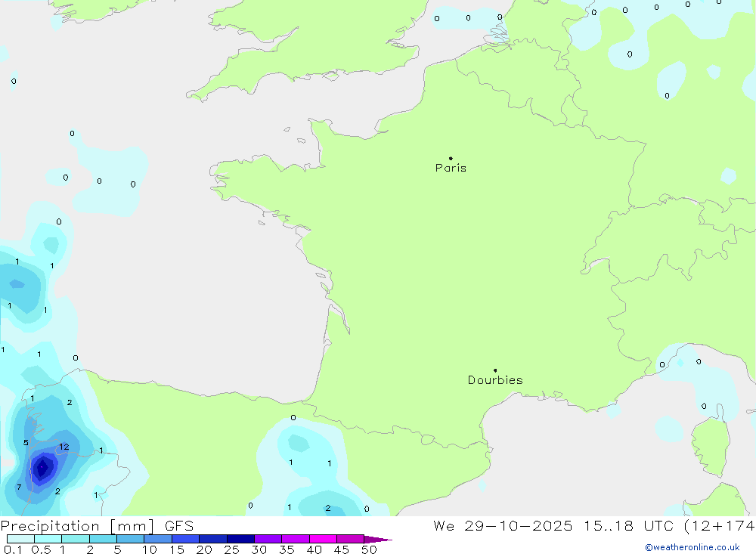
Task: Pick the 40–45 mm magenta legend swatch
Action: pos(323,539)
